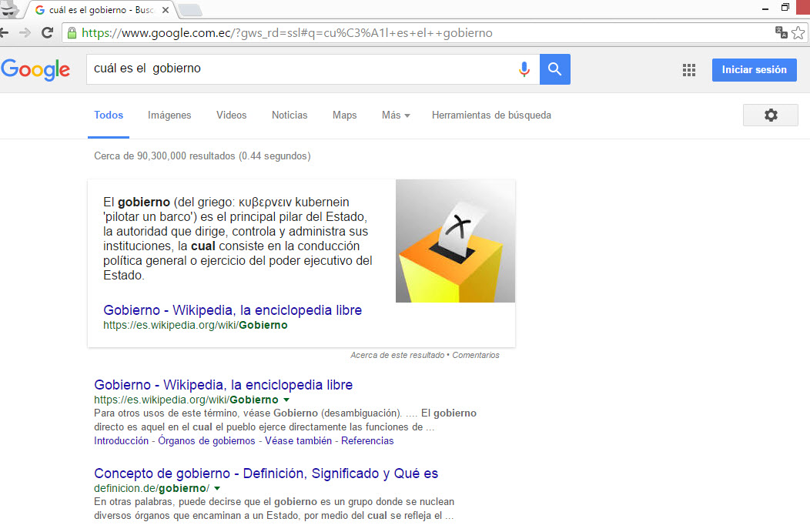Open Concepto de gobierno - Definición result
This screenshot has height=532, width=810.
[x=266, y=473]
